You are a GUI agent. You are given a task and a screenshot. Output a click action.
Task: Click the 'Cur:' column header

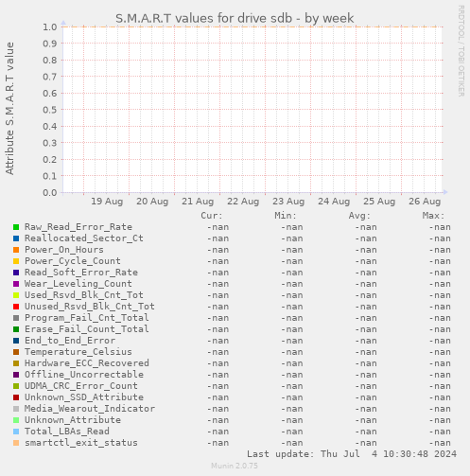click(x=212, y=216)
